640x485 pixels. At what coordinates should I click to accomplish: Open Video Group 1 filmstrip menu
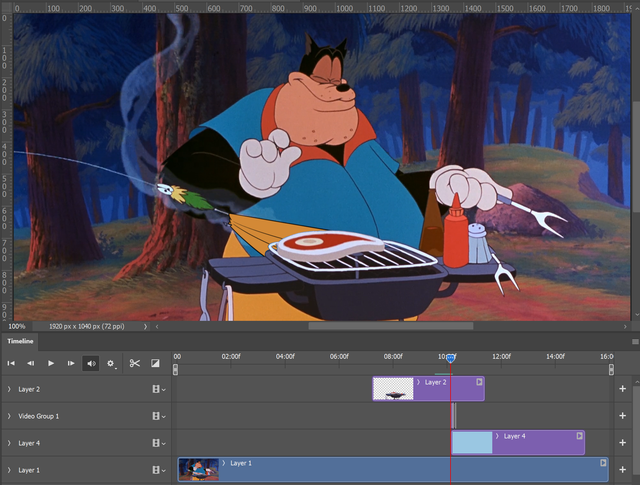pyautogui.click(x=158, y=416)
